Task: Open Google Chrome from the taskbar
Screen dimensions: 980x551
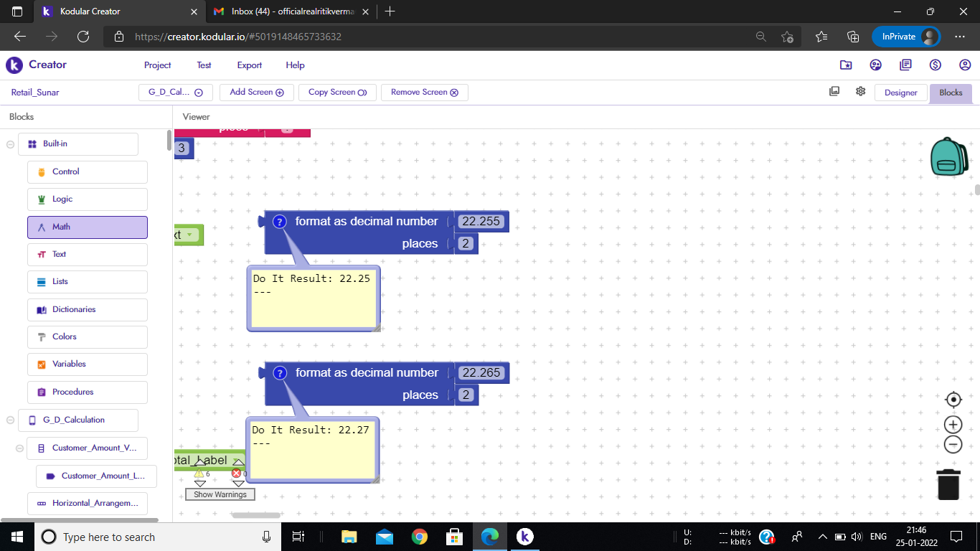Action: pyautogui.click(x=420, y=537)
